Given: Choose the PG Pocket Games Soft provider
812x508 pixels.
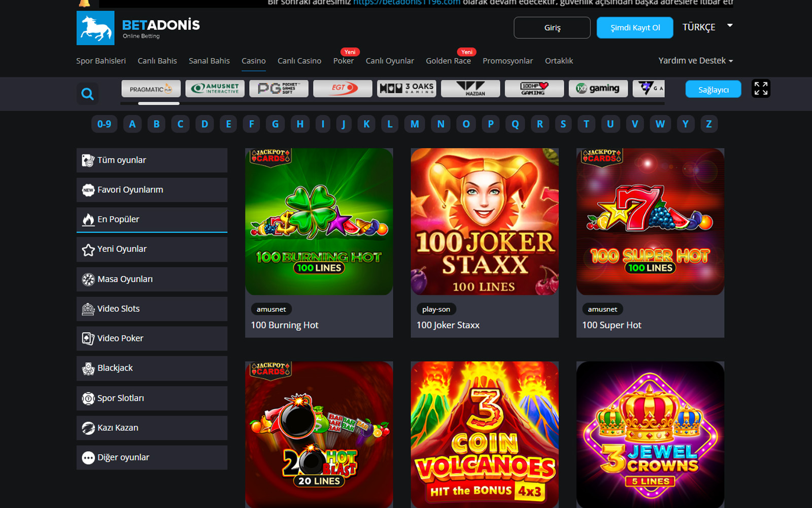Looking at the screenshot, I should click(x=279, y=89).
